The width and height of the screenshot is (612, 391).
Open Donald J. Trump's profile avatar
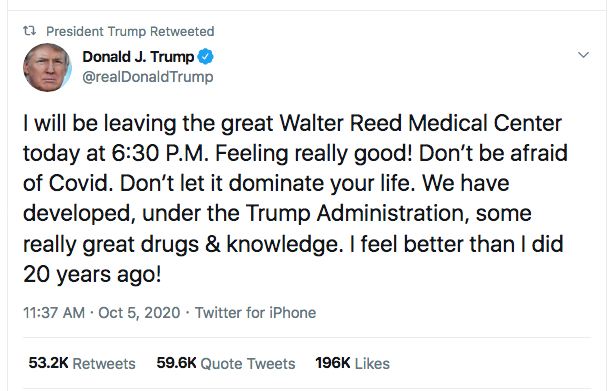tap(47, 68)
